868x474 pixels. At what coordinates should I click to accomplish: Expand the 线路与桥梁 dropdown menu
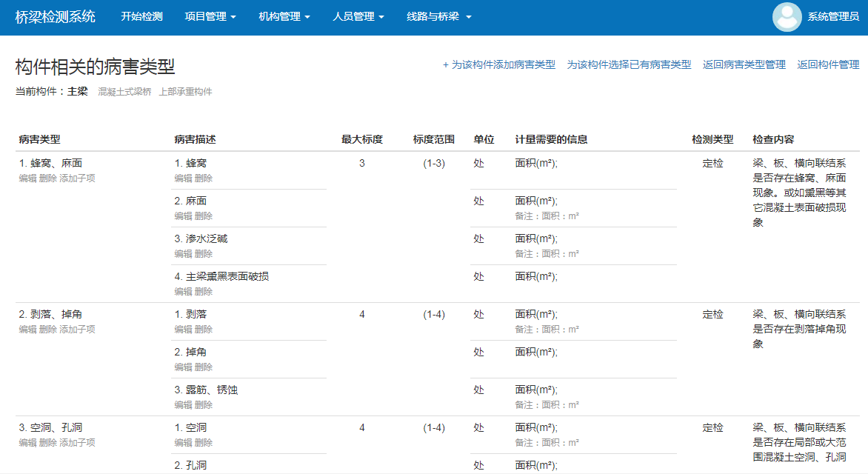[438, 17]
